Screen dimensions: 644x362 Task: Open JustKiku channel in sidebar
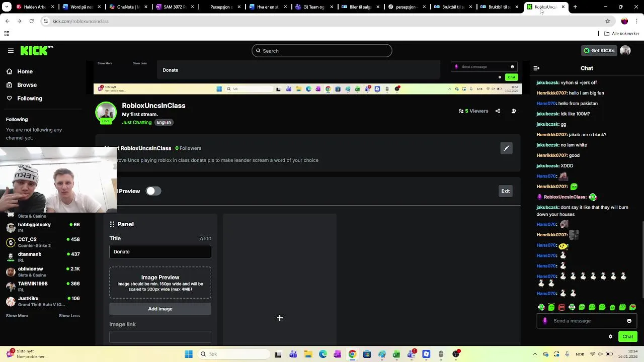click(x=43, y=301)
